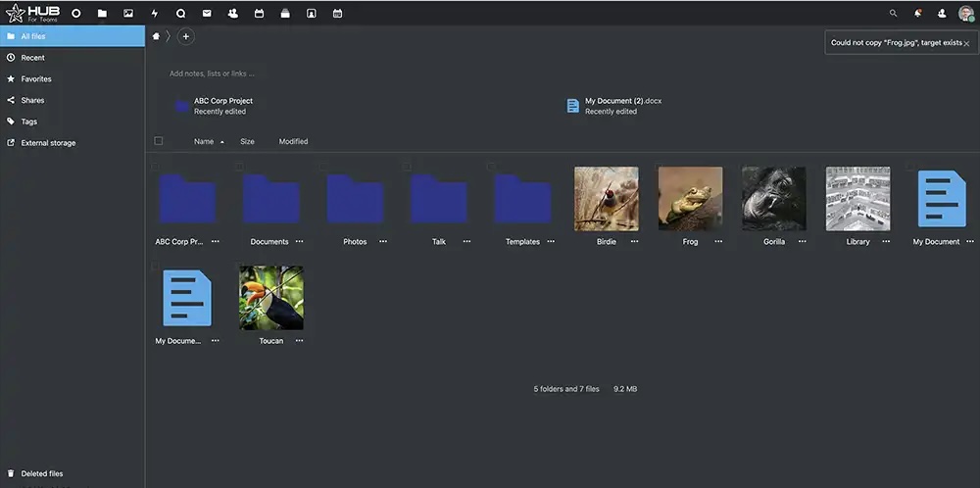Sort files by Modified column
This screenshot has width=980, height=488.
coord(293,141)
